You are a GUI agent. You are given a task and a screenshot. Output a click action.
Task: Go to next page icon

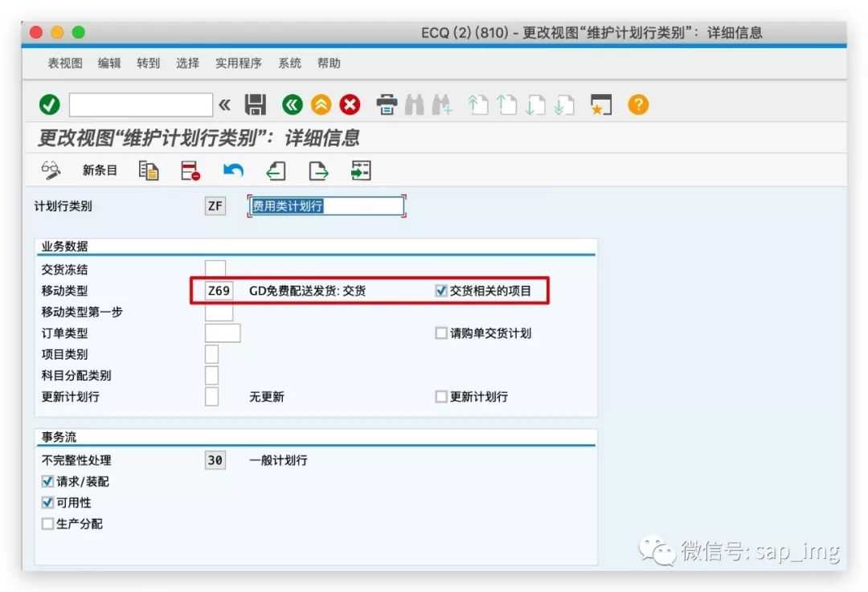pyautogui.click(x=535, y=104)
